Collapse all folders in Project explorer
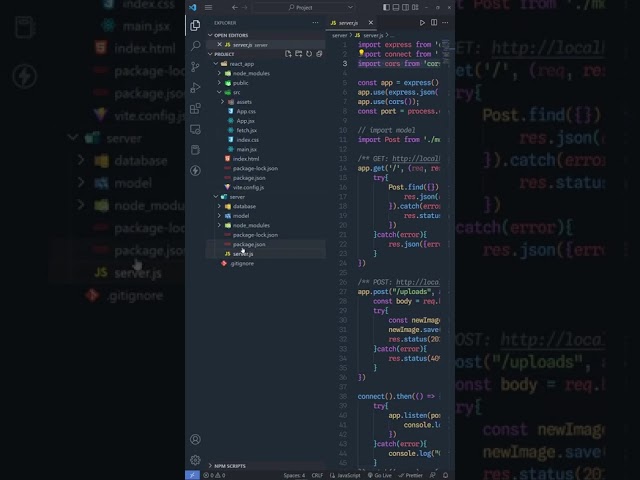640x480 pixels. coord(319,54)
